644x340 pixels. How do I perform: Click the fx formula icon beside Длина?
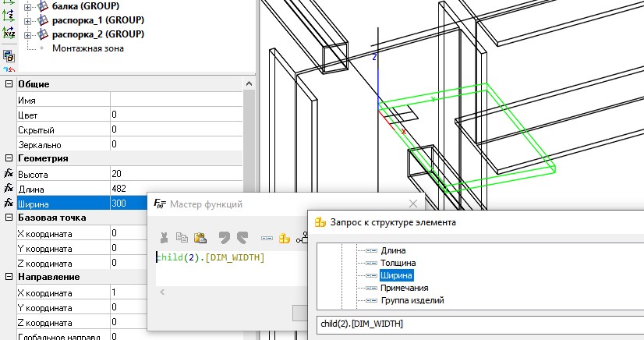tap(9, 188)
